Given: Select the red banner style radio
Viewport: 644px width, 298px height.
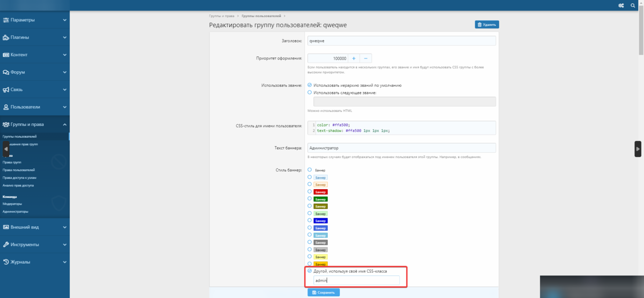Looking at the screenshot, I should pyautogui.click(x=310, y=191).
